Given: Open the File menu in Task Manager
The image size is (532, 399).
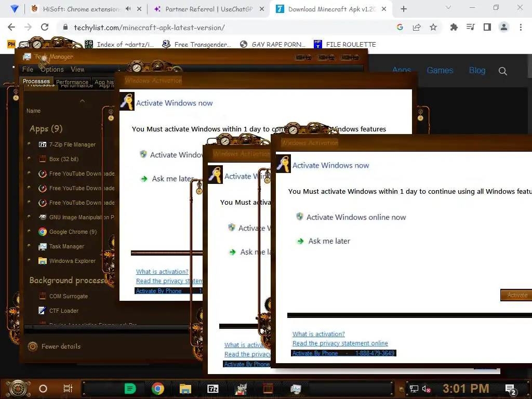Looking at the screenshot, I should tap(28, 69).
